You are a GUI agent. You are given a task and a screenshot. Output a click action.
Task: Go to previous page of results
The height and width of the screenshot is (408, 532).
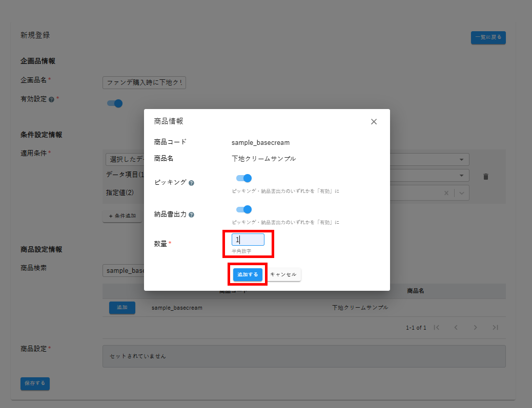456,328
